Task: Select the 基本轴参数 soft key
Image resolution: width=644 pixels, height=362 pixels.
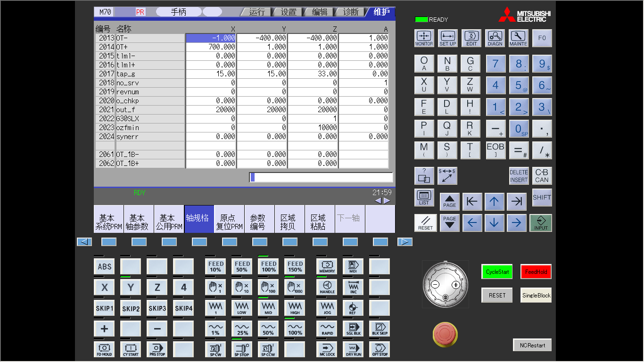Action: click(x=139, y=219)
